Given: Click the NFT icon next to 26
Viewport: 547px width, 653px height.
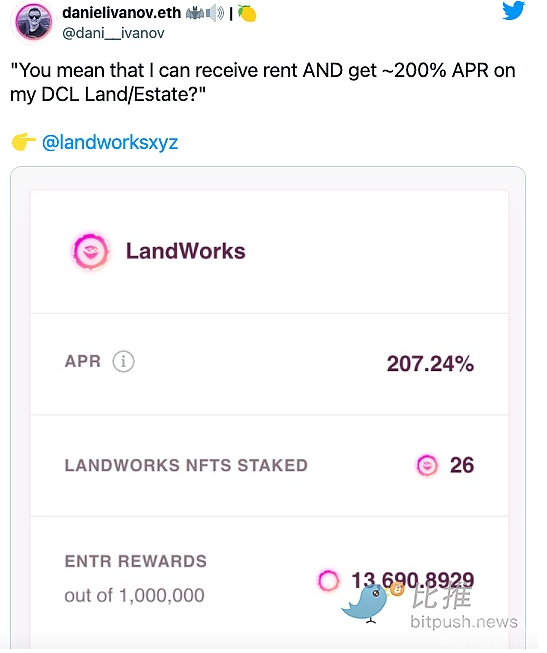Looking at the screenshot, I should 427,465.
